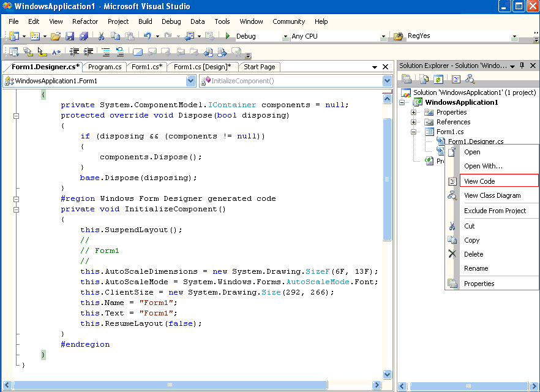This screenshot has width=540, height=392.
Task: Toggle a bookmark on current line
Action: (138, 51)
